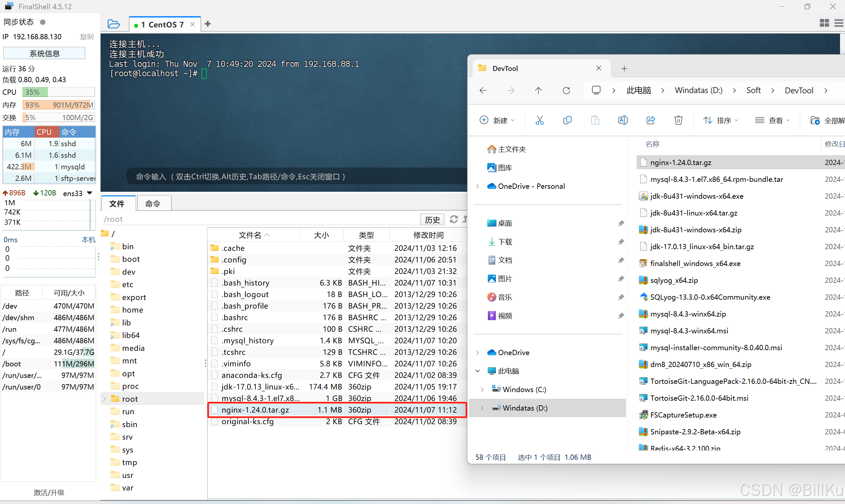Click 复制 to copy the IP address
Viewport: 845px width, 504px height.
click(86, 37)
